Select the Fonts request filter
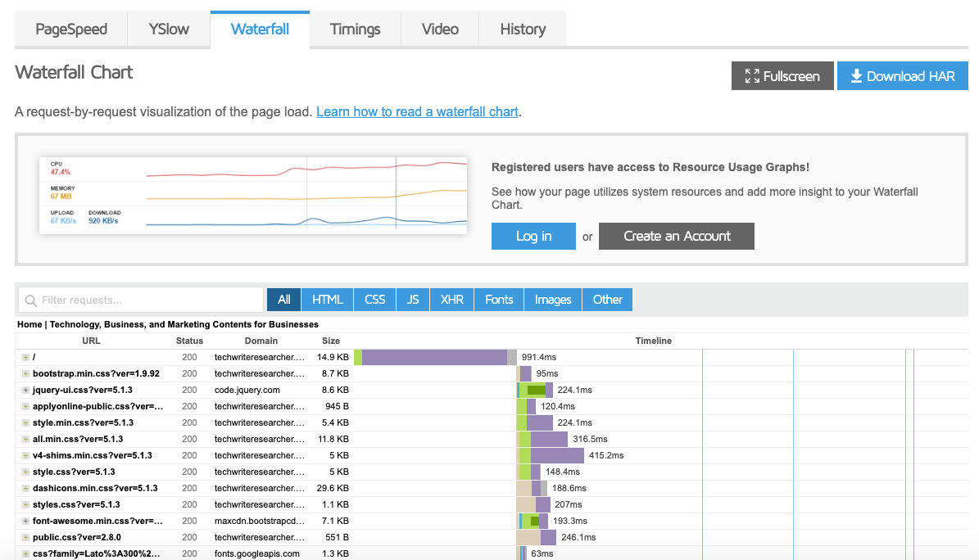This screenshot has height=560, width=979. click(x=498, y=299)
